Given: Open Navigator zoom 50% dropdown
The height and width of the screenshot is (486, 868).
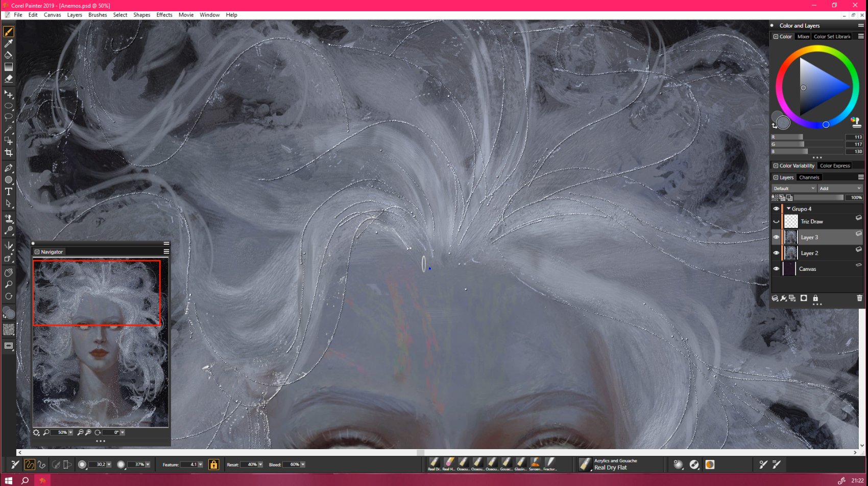Looking at the screenshot, I should 70,432.
